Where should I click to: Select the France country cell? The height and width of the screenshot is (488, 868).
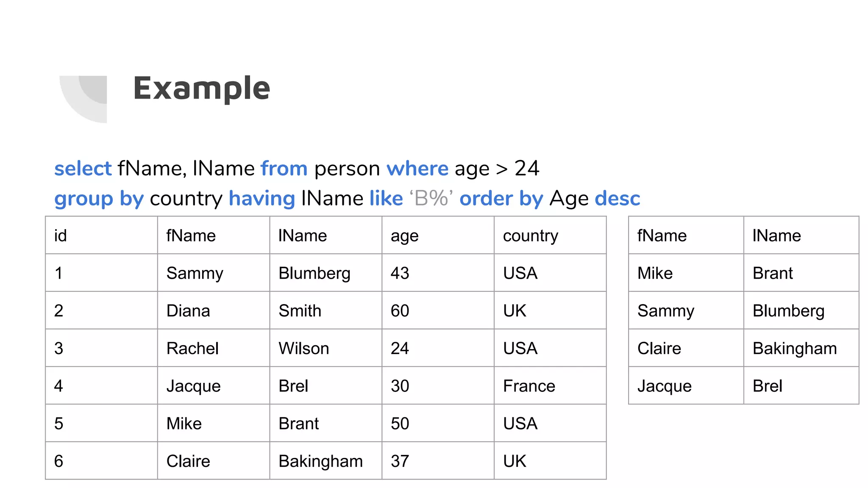[x=529, y=386]
